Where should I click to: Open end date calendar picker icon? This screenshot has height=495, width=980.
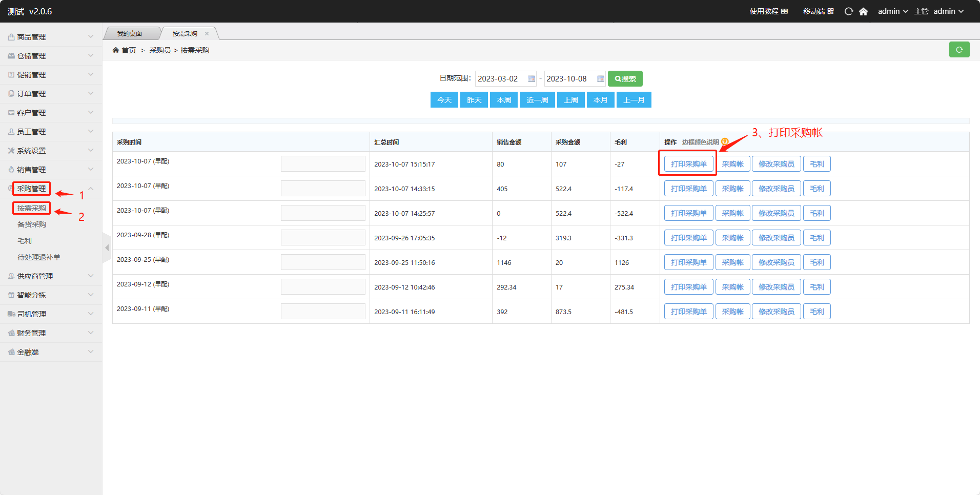[x=600, y=79]
